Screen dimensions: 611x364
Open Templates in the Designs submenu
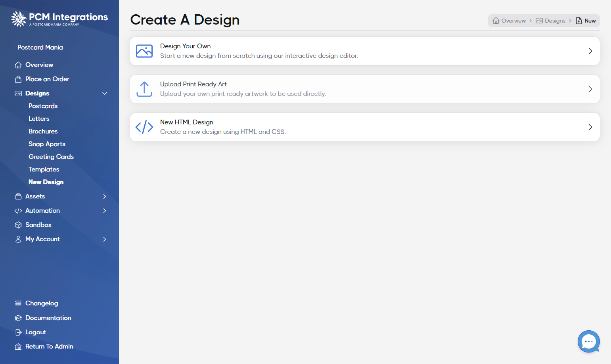[44, 170]
